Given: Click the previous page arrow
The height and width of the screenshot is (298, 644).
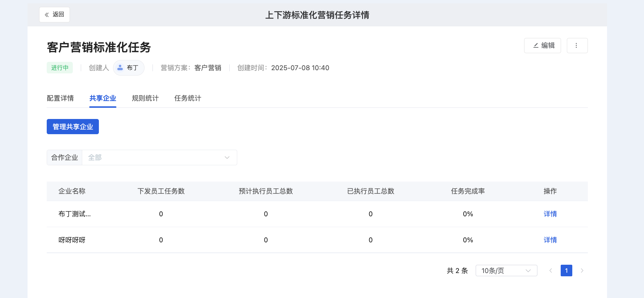Looking at the screenshot, I should [551, 271].
